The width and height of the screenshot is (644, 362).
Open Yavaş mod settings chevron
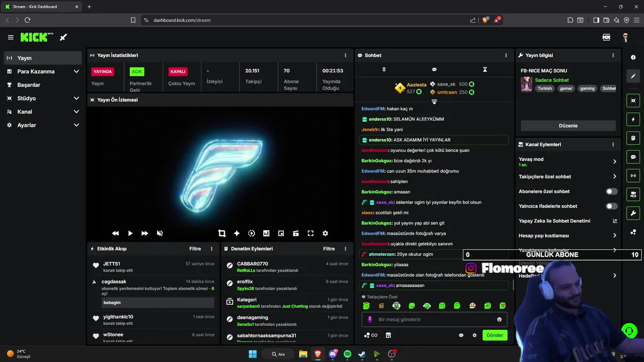pos(614,161)
